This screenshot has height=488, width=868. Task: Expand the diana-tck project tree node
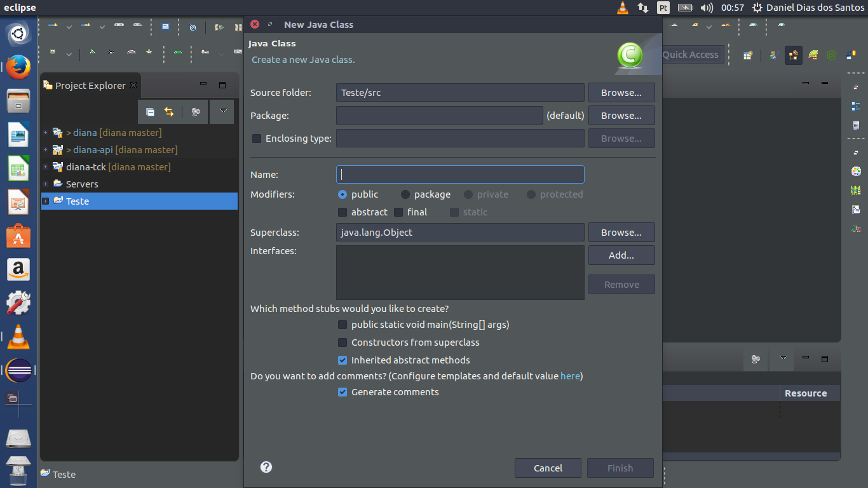point(45,167)
